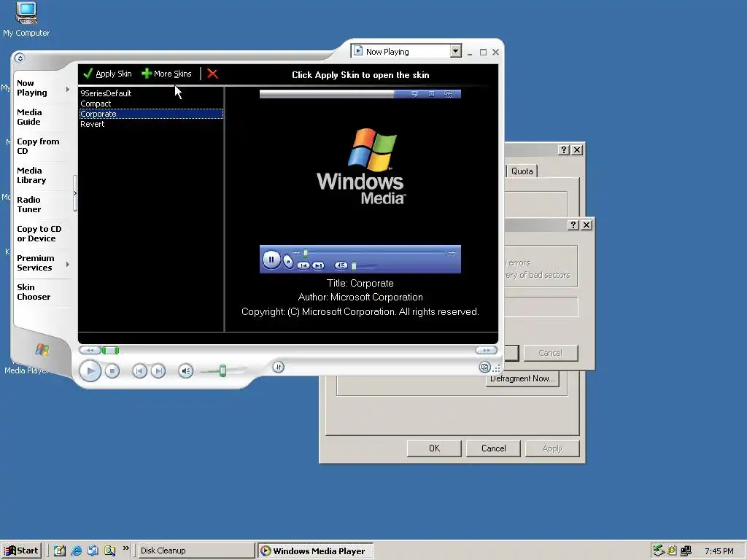Open the Media Library section

click(31, 175)
